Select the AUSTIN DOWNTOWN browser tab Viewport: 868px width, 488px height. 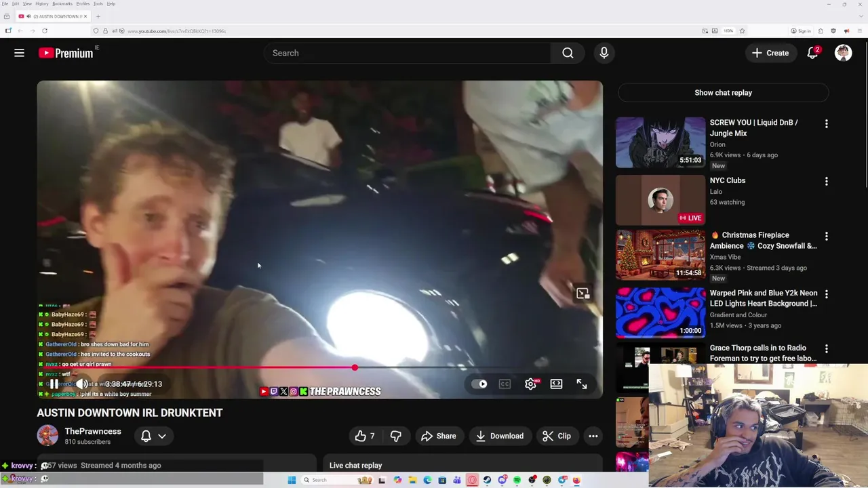tap(53, 16)
